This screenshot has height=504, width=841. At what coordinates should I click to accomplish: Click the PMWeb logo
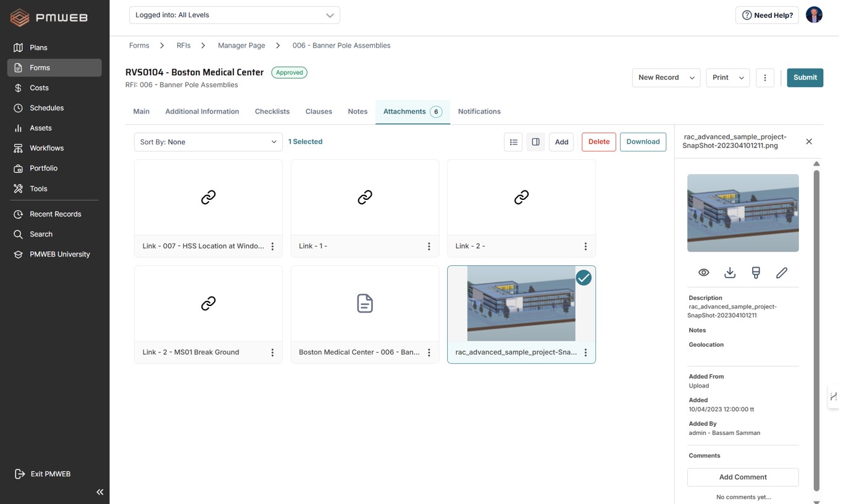49,17
